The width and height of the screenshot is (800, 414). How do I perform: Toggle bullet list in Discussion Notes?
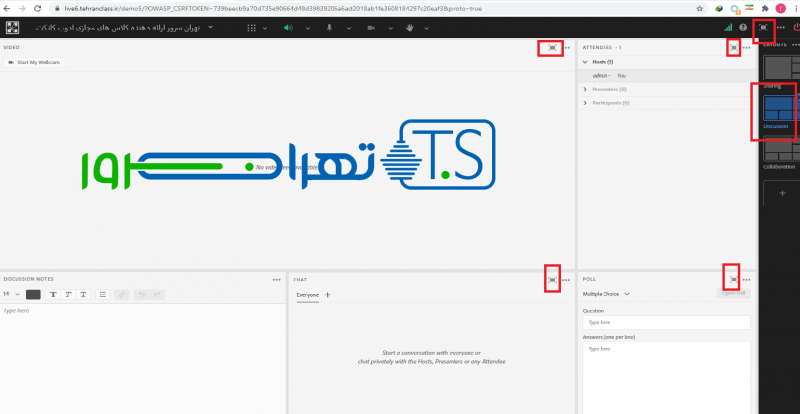(102, 294)
